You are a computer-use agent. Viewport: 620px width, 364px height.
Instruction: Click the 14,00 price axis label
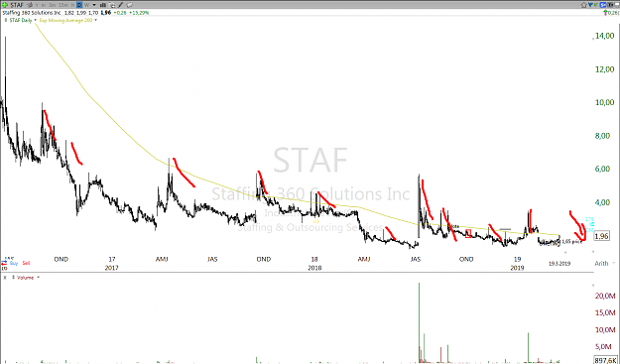pos(605,36)
